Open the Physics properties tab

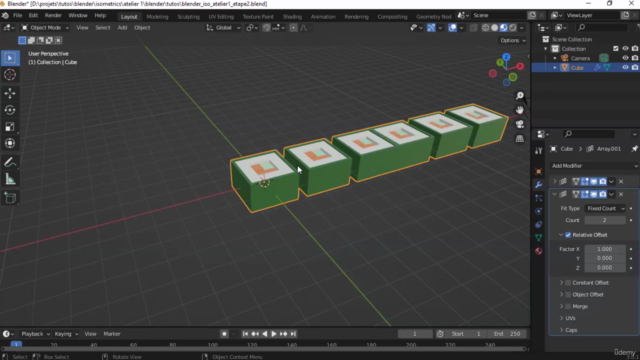point(539,211)
